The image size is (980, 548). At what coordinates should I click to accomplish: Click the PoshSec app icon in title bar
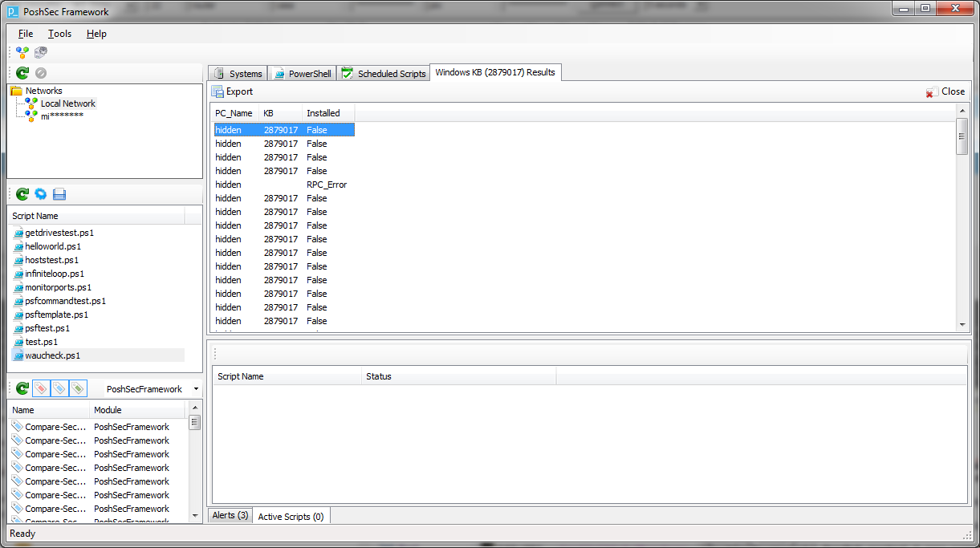point(12,11)
